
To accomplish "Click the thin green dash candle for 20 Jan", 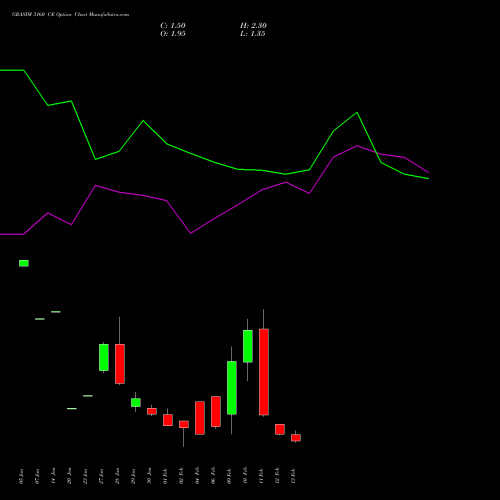I will tap(72, 408).
